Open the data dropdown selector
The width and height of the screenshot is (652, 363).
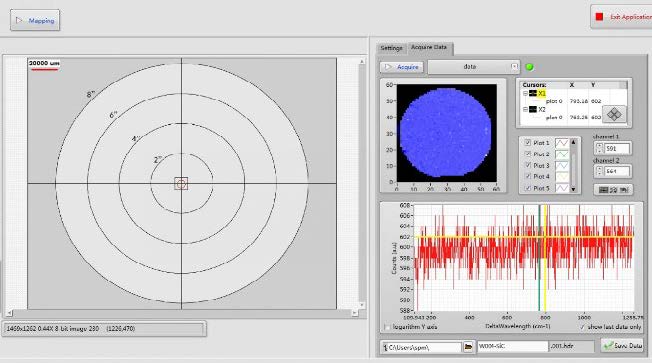[x=474, y=67]
